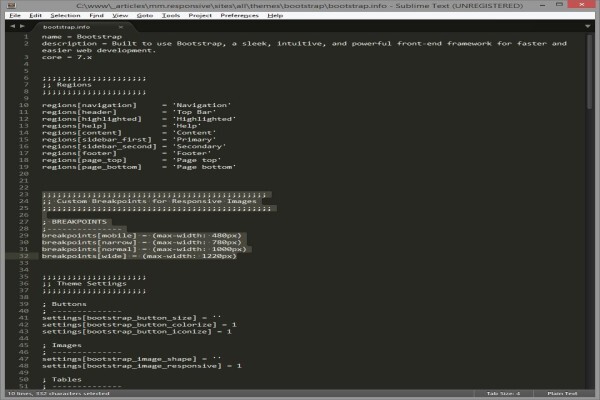
Task: Click the regions[page_top] line
Action: pos(132,160)
